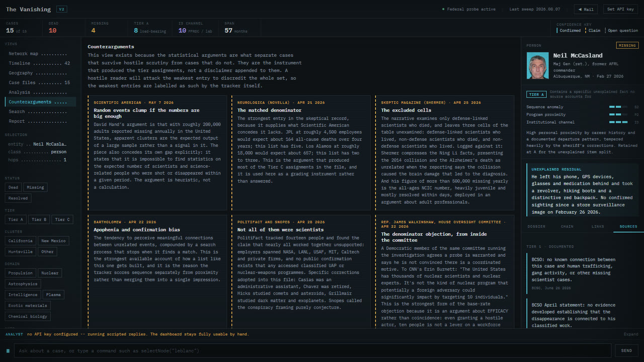This screenshot has width=644, height=362.
Task: Expand the analyst panel
Action: [631, 334]
